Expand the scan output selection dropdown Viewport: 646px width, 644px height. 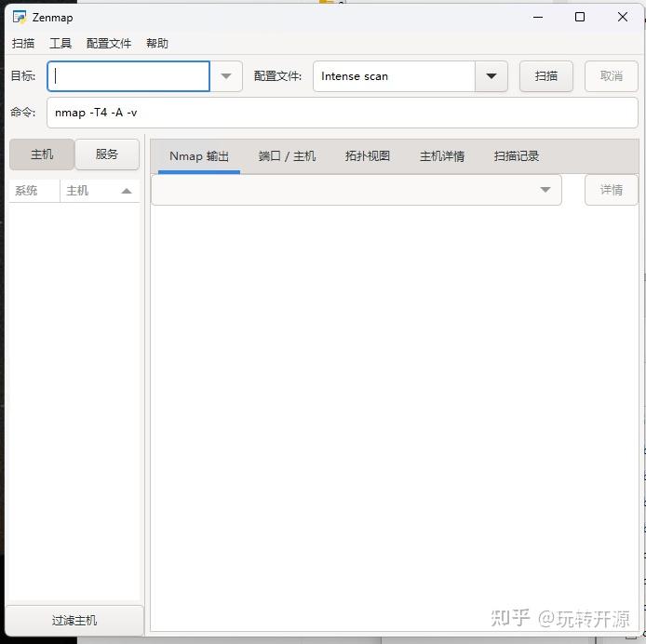(357, 190)
